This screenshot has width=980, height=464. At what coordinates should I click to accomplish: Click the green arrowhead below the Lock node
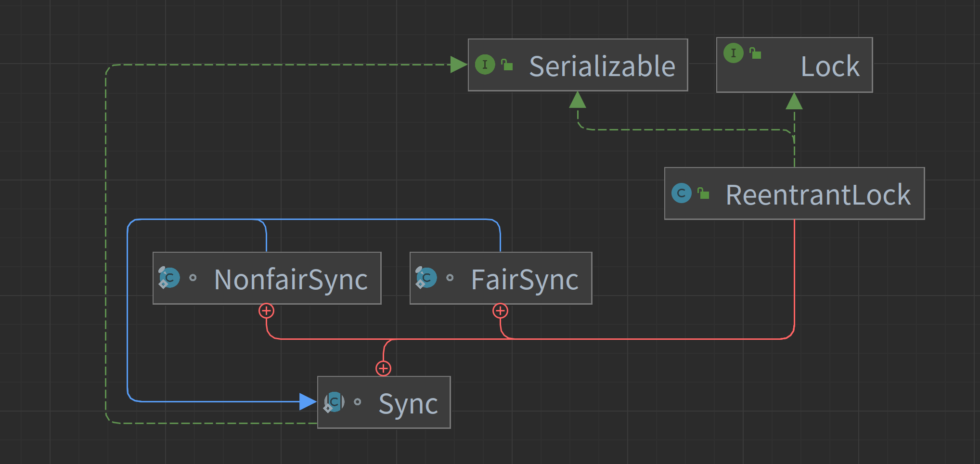point(794,102)
